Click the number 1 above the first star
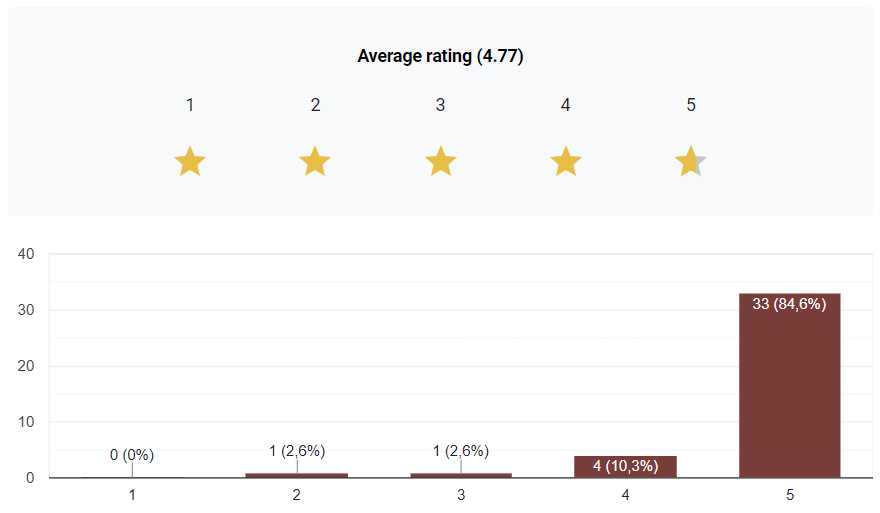880x513 pixels. click(x=190, y=105)
